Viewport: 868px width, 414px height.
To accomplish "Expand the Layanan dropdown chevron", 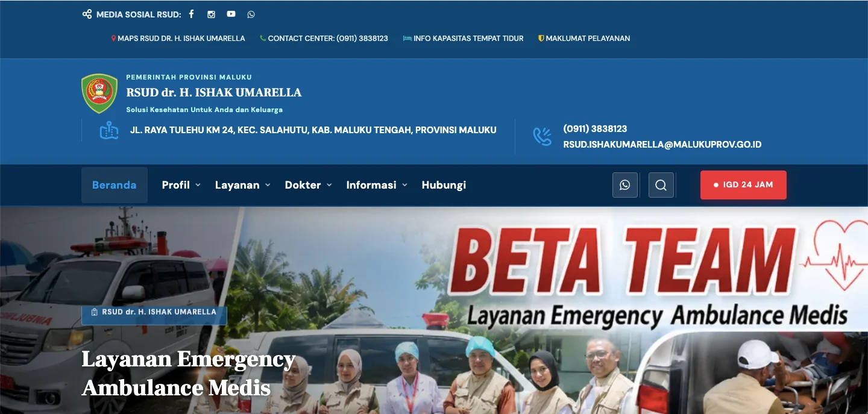I will click(x=268, y=185).
